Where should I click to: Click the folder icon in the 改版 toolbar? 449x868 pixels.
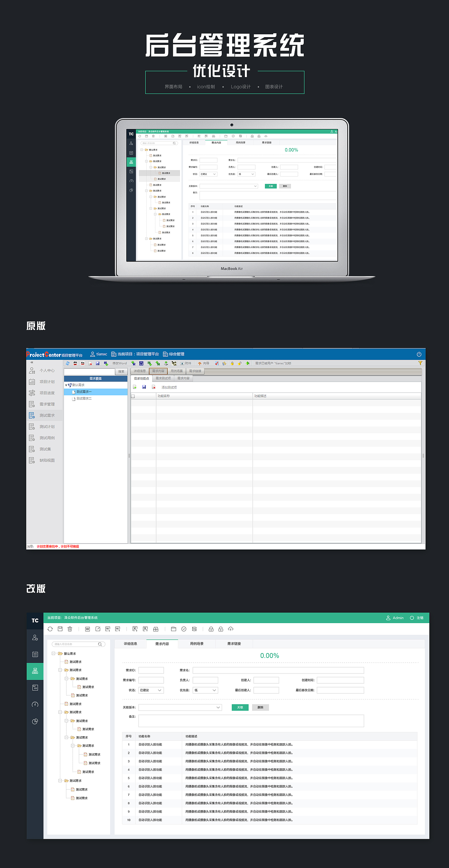click(174, 629)
